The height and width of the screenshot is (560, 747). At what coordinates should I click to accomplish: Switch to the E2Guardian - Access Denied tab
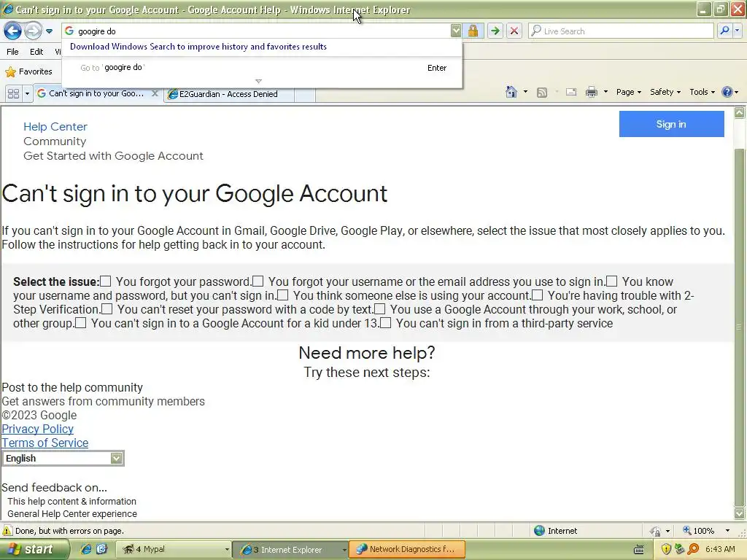(228, 94)
